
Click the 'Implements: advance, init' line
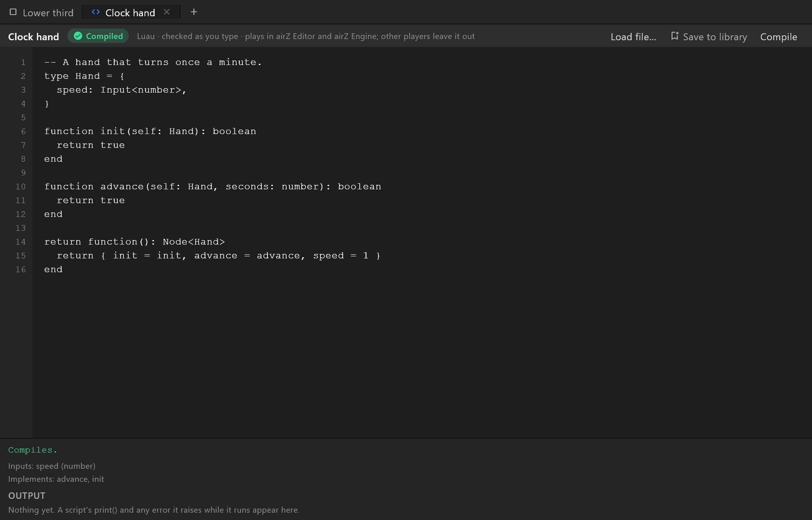(x=56, y=479)
